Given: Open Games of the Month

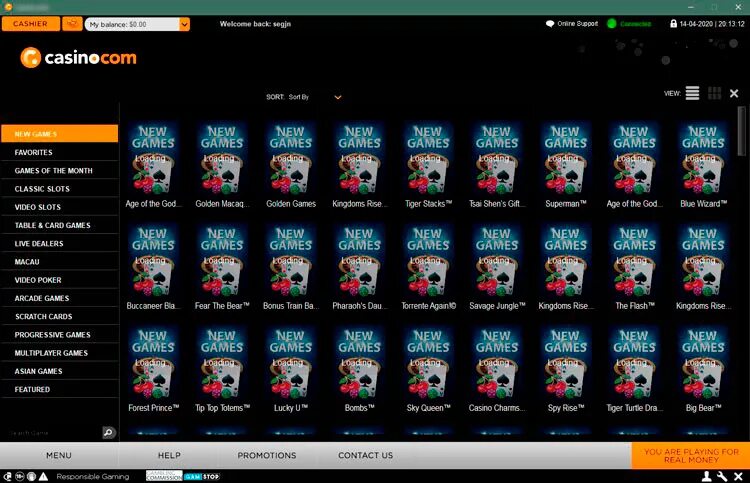Looking at the screenshot, I should [60, 170].
